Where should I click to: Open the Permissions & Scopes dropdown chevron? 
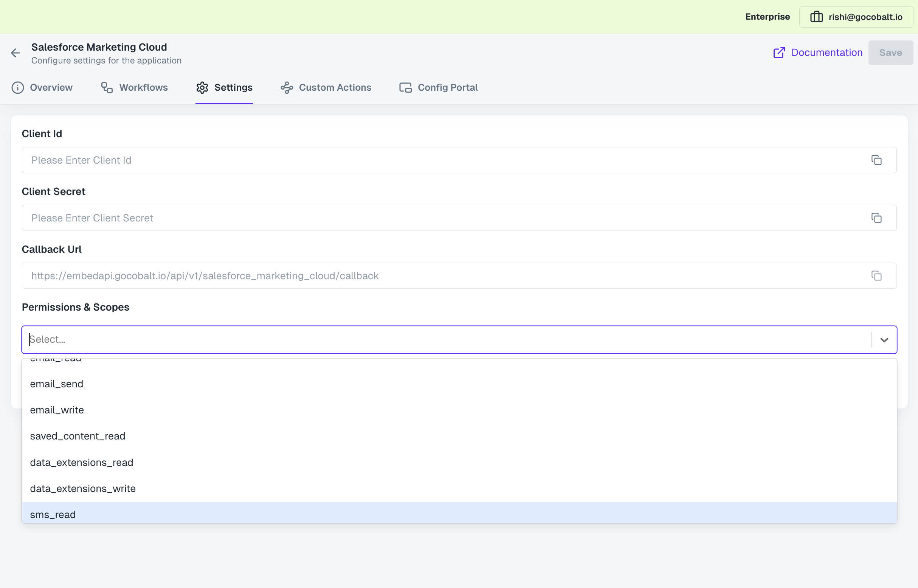click(x=885, y=339)
